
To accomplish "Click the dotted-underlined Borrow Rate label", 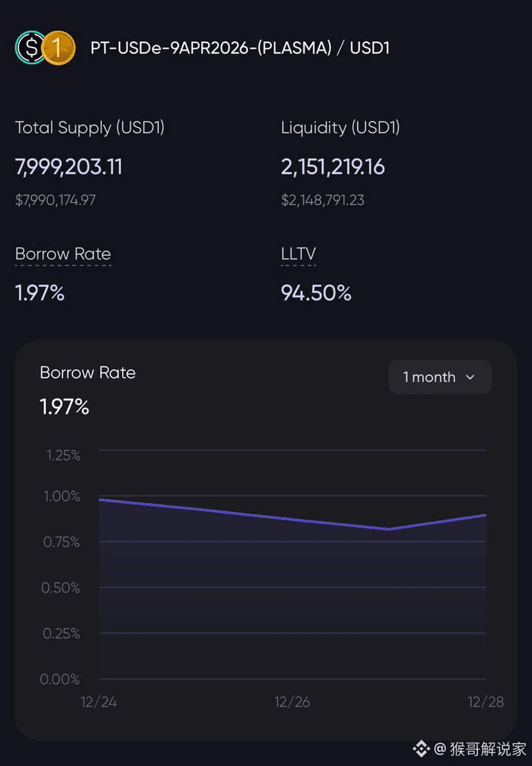I will tap(63, 254).
